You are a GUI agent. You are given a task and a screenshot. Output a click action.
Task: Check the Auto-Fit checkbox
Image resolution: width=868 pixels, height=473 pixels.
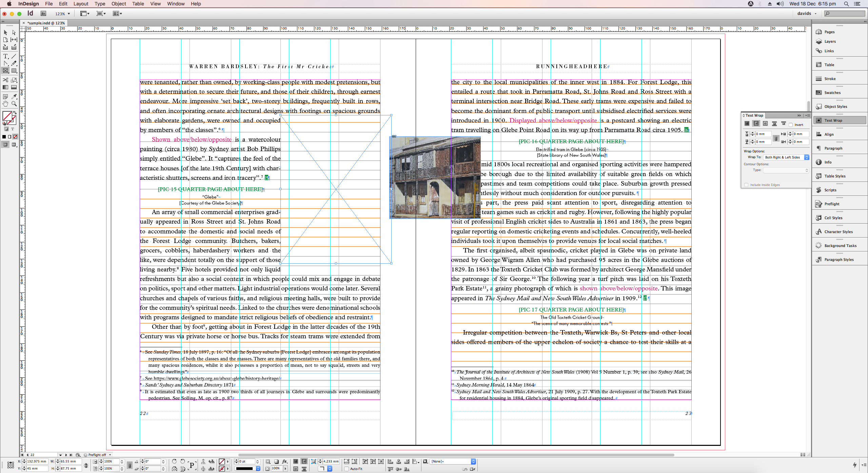click(347, 469)
